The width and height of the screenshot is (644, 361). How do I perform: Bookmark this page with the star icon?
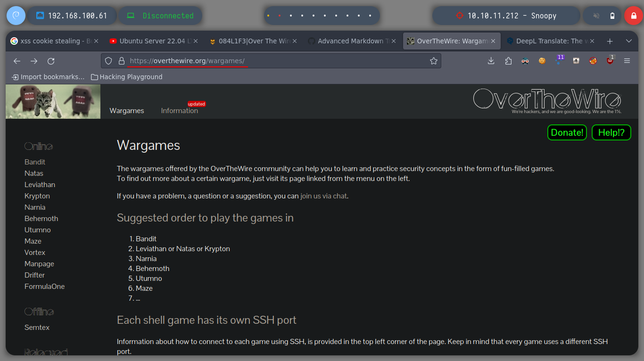434,61
